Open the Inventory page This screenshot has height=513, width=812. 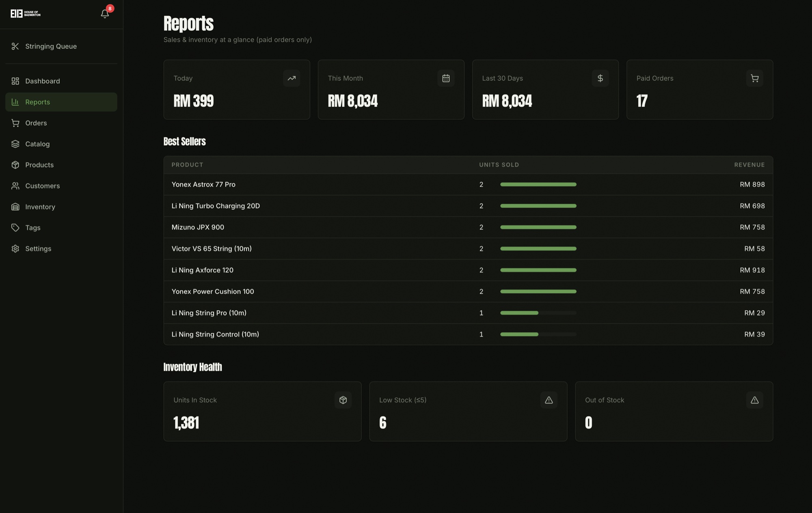tap(61, 207)
